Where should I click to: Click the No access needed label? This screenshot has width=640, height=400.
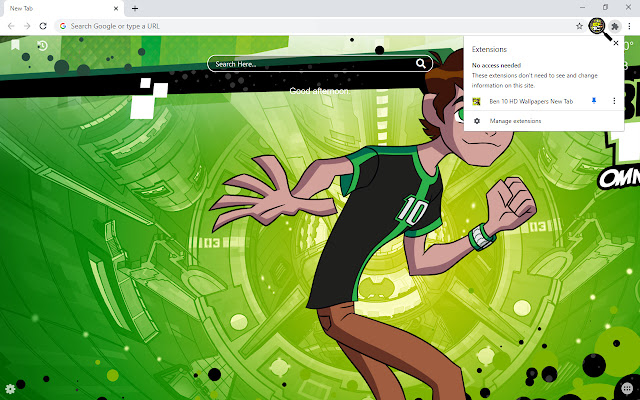pos(496,65)
